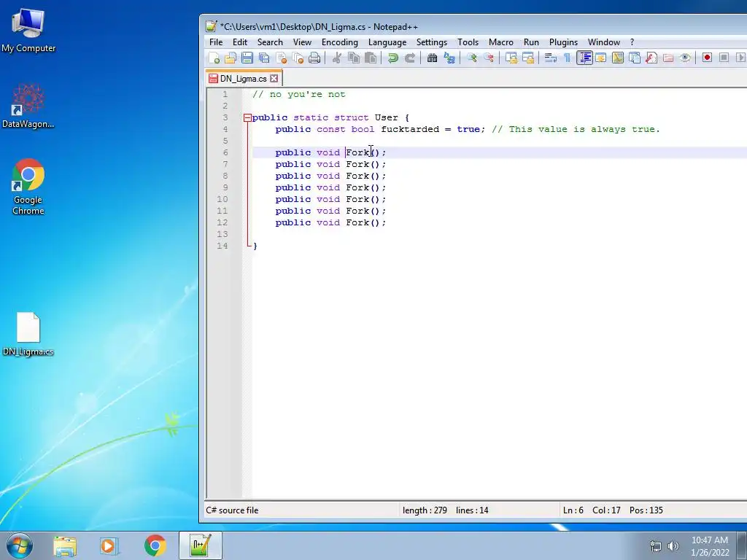Click 'Fork' on line 12
Image resolution: width=747 pixels, height=560 pixels.
pos(357,222)
